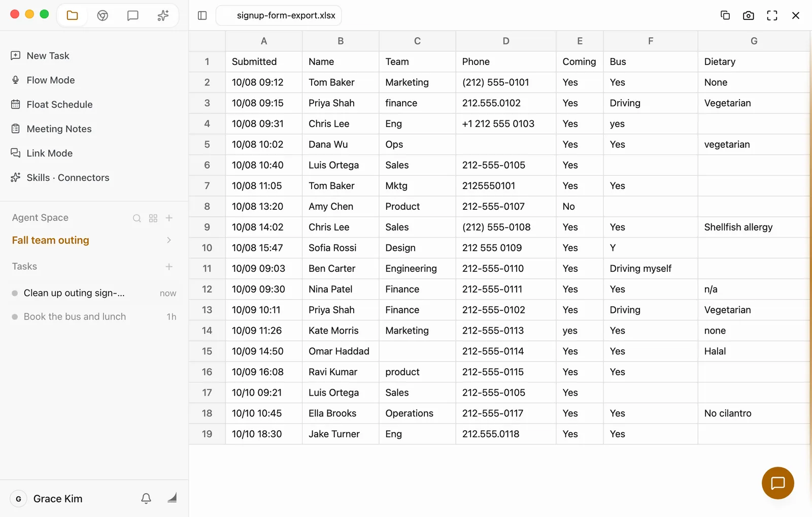The width and height of the screenshot is (812, 517).
Task: Click the cell containing Shellfish allergy
Action: [x=754, y=227]
